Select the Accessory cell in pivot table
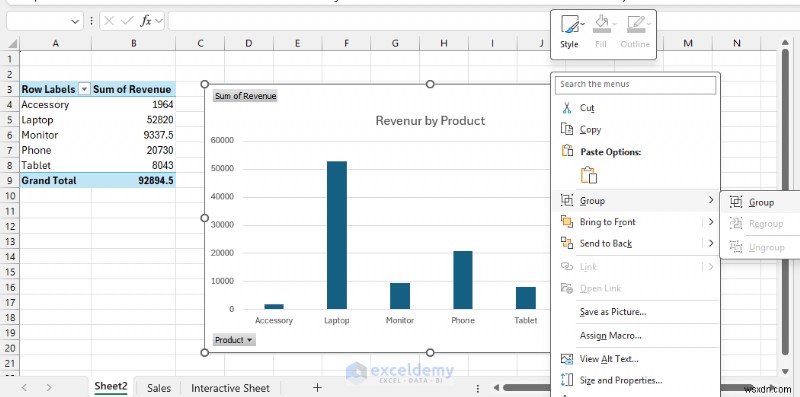Image resolution: width=800 pixels, height=397 pixels. coord(56,105)
